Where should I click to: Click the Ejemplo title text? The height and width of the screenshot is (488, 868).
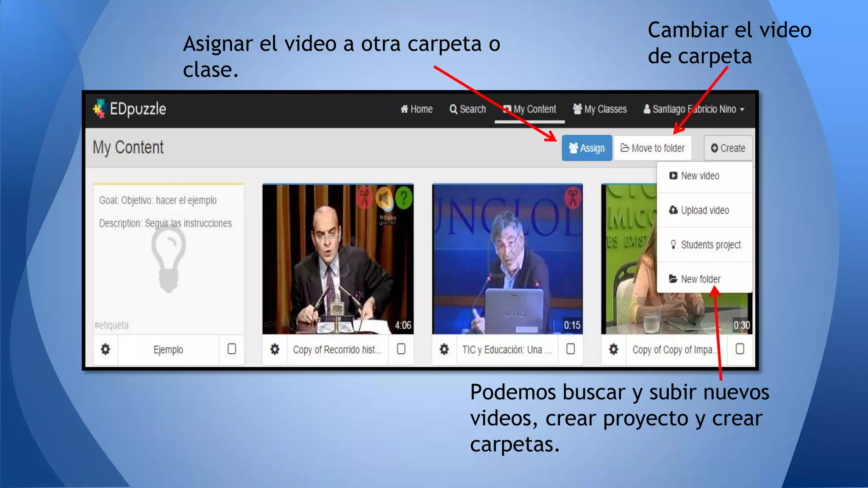168,350
